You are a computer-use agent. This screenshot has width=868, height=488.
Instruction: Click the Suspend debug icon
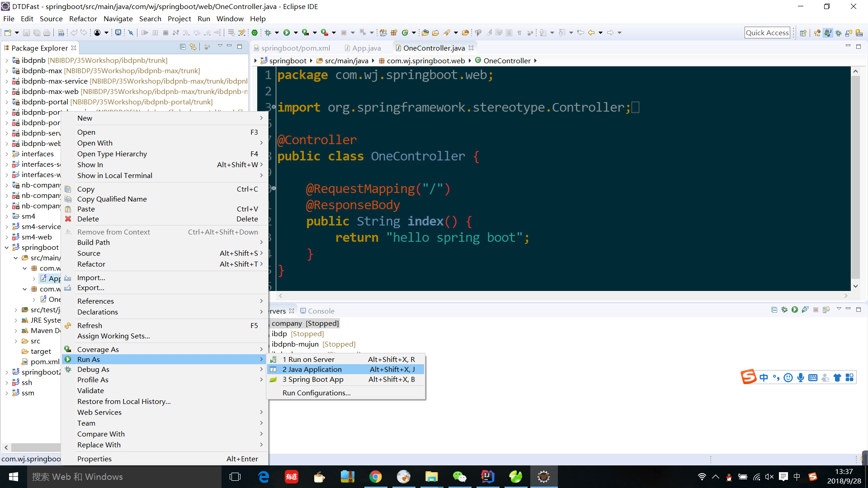(x=156, y=33)
